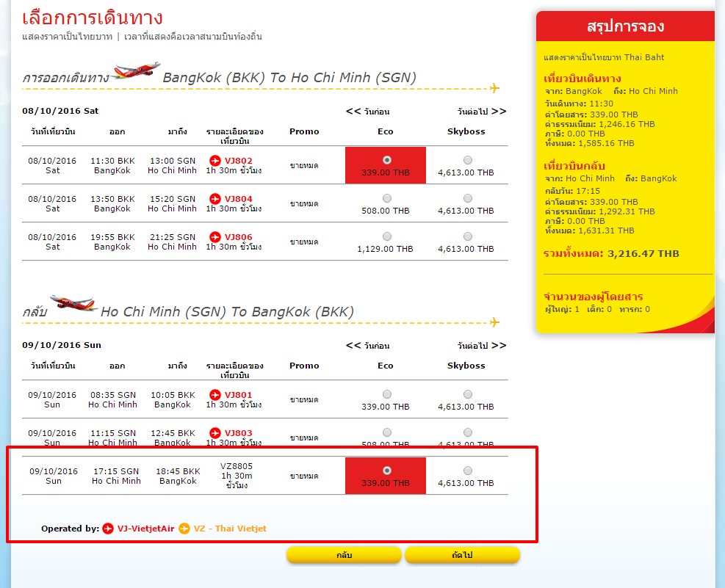Select Skyboss fare for flight VJ806
725x588 pixels.
pyautogui.click(x=468, y=236)
